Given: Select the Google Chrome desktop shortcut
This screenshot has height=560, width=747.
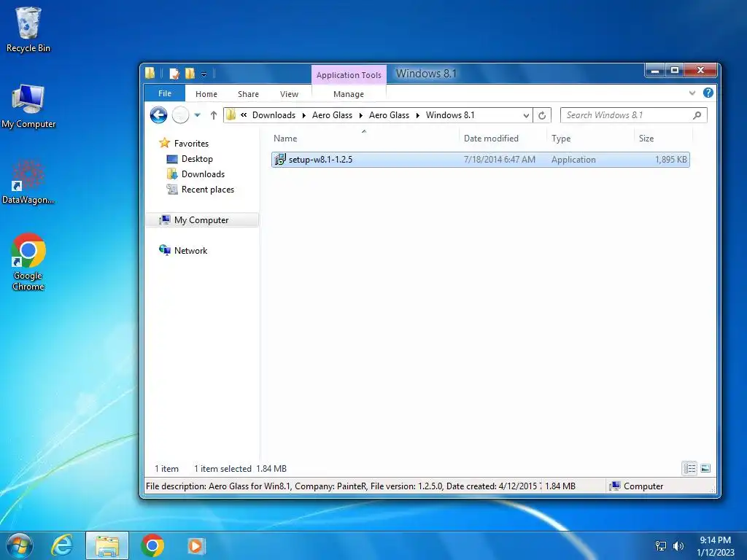Looking at the screenshot, I should click(x=28, y=262).
